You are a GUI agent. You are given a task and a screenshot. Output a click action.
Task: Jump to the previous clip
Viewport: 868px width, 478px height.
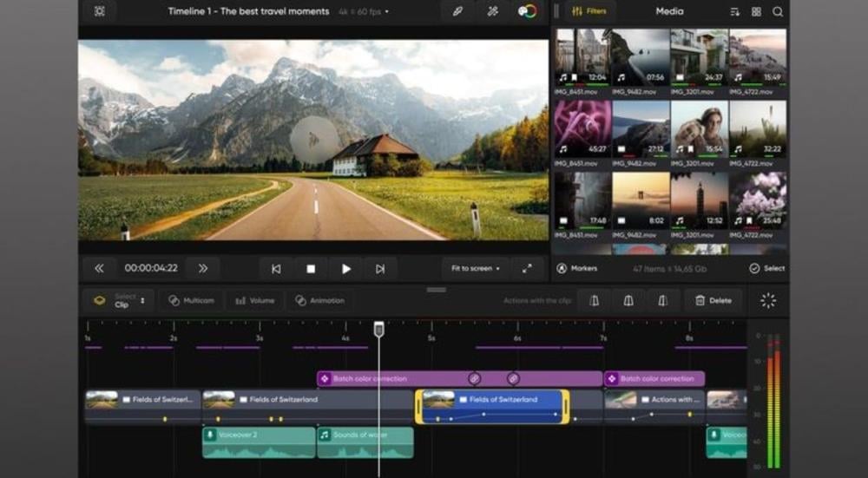276,269
